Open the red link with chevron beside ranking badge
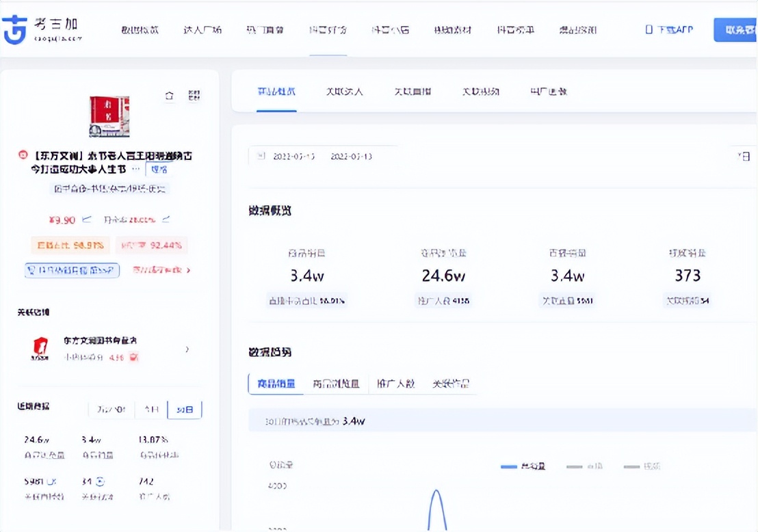The height and width of the screenshot is (532, 758). point(161,270)
